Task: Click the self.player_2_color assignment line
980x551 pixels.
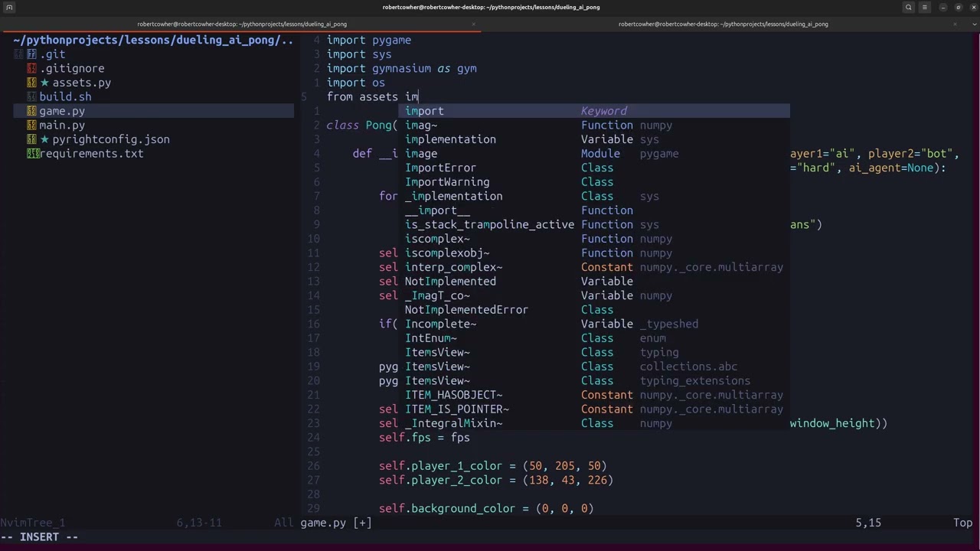Action: (x=496, y=480)
